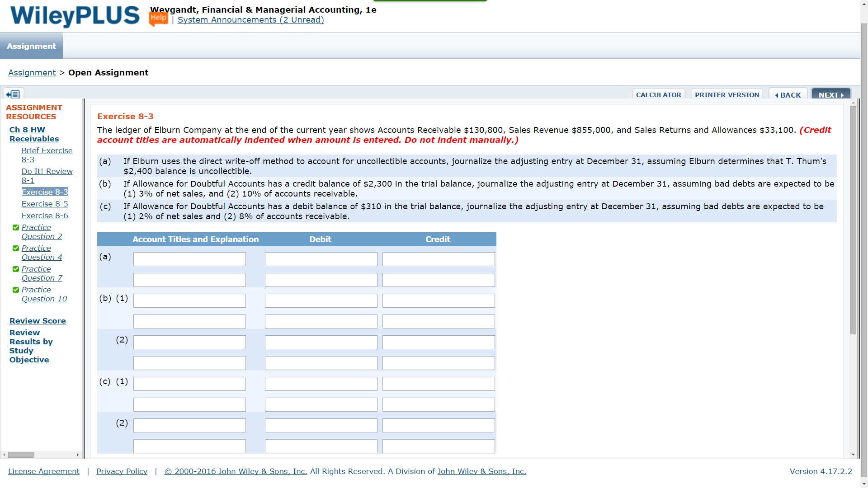Click Exercise 8-5 menu item

click(44, 204)
